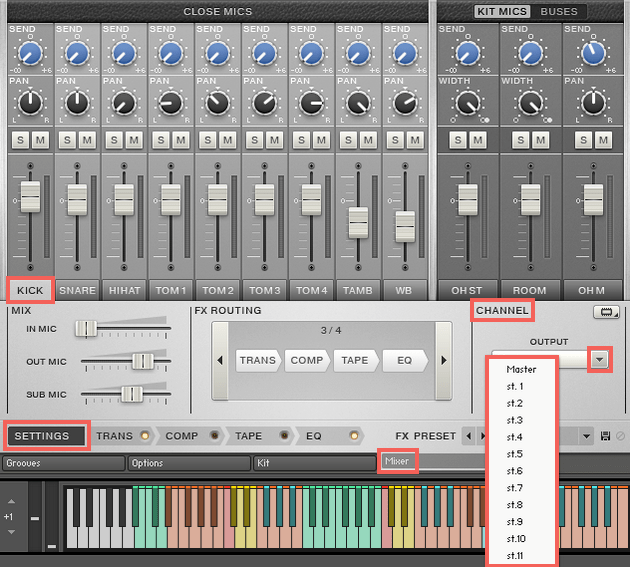Click the CHANNEL section header
The height and width of the screenshot is (567, 630).
pyautogui.click(x=502, y=310)
